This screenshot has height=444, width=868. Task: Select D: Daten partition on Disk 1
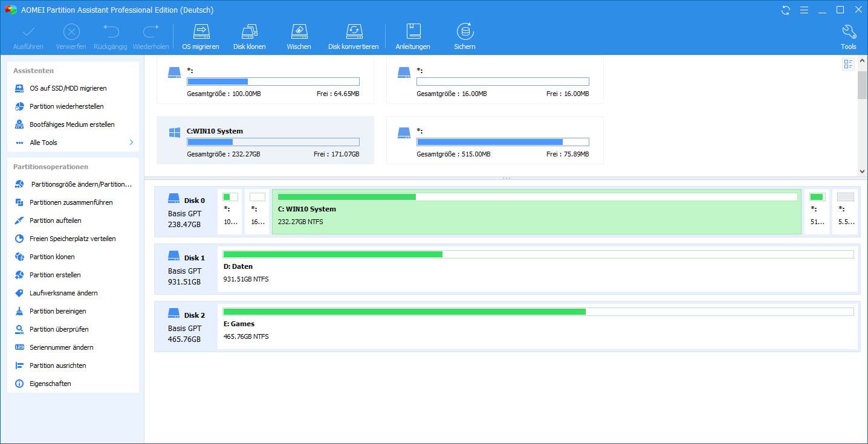tap(538, 269)
